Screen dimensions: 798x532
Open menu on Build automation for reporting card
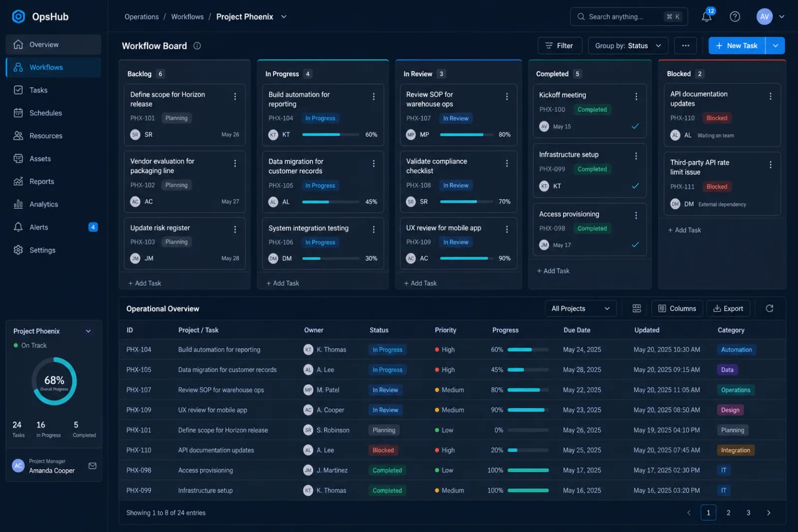374,97
